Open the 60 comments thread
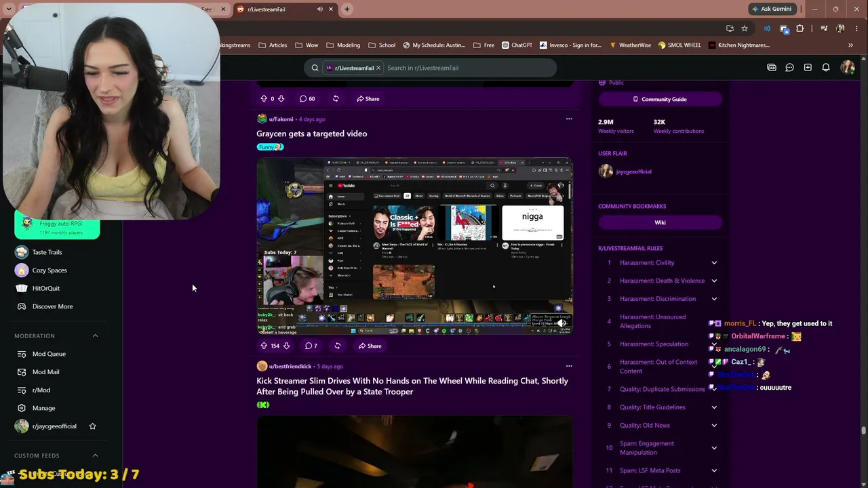This screenshot has width=868, height=488. [x=307, y=99]
